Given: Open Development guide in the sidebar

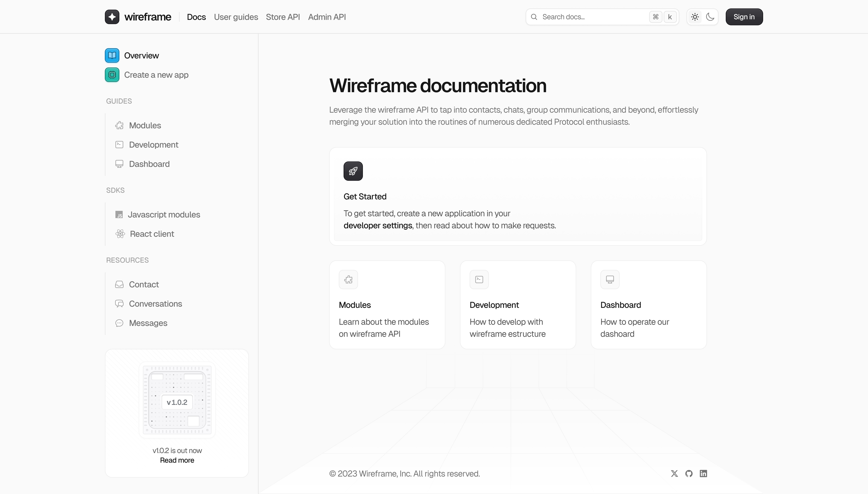Looking at the screenshot, I should tap(153, 145).
